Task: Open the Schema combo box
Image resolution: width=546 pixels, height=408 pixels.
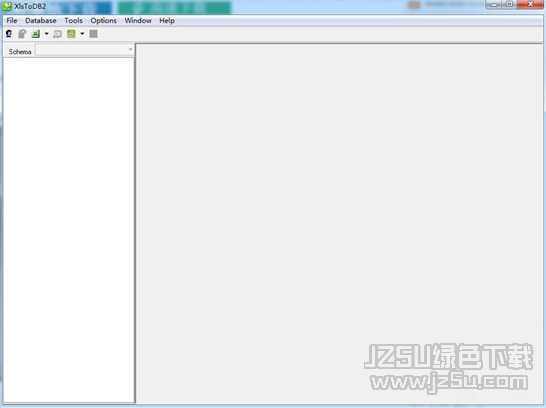Action: point(85,50)
